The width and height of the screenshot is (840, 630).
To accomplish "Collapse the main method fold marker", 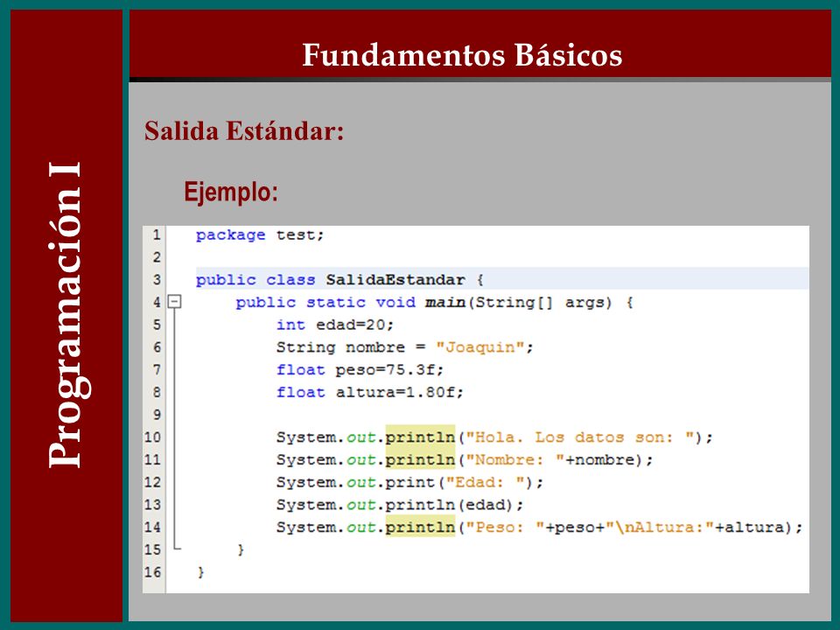I will pyautogui.click(x=175, y=302).
